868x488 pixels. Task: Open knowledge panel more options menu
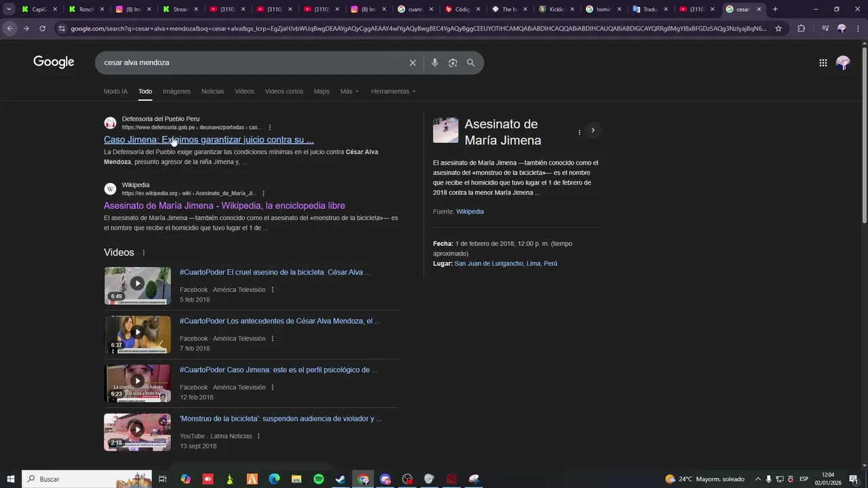click(579, 132)
